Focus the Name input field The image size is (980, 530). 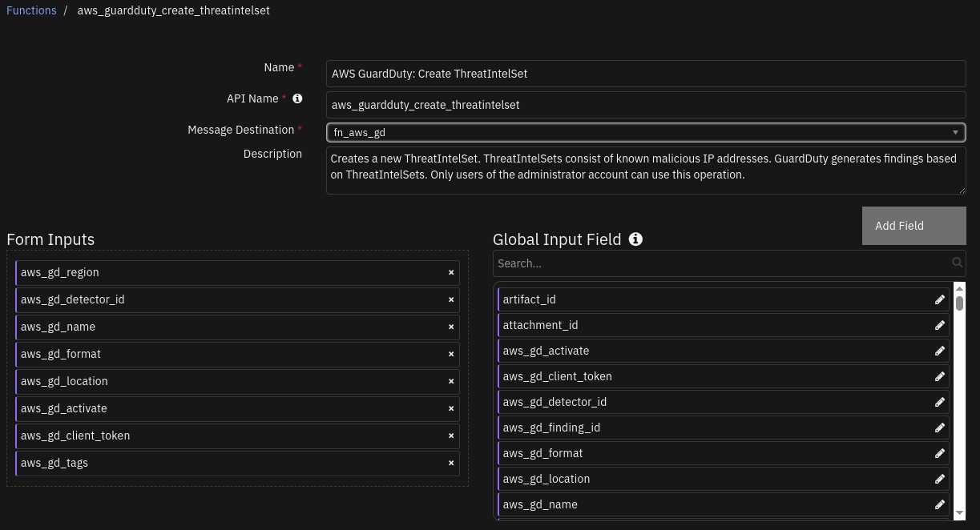click(x=646, y=74)
